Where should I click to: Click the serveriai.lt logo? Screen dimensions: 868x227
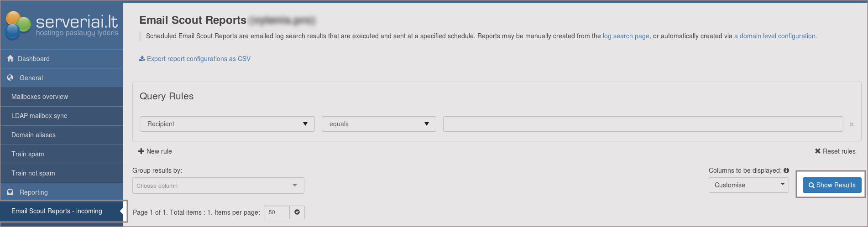[x=62, y=25]
